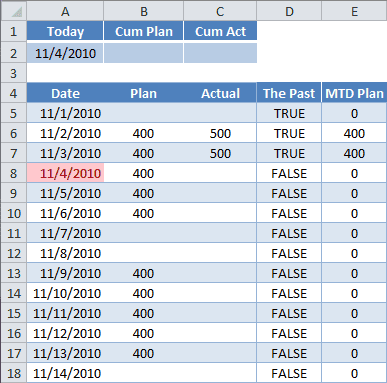The image size is (387, 383).
Task: Select row 1 header
Action: 14,31
